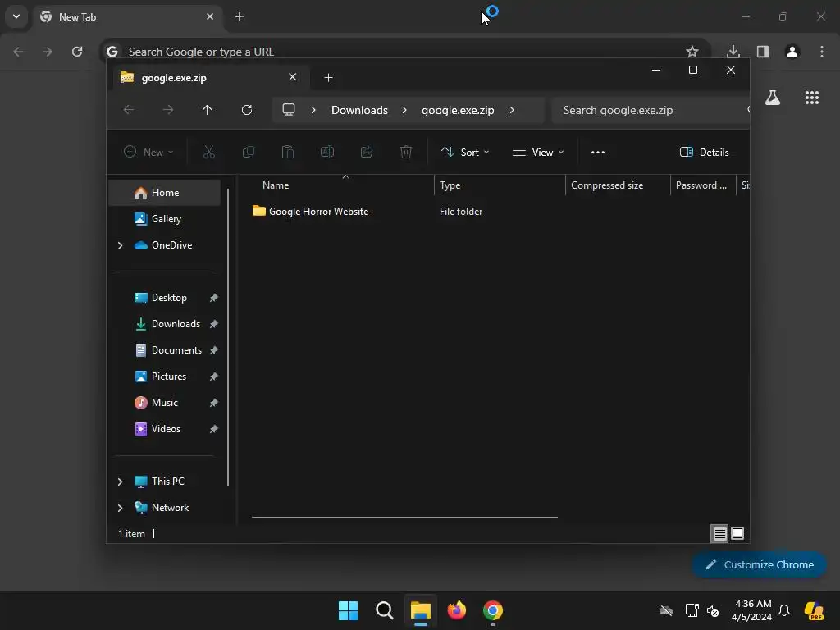
Task: Reload the page in Chrome
Action: [77, 52]
